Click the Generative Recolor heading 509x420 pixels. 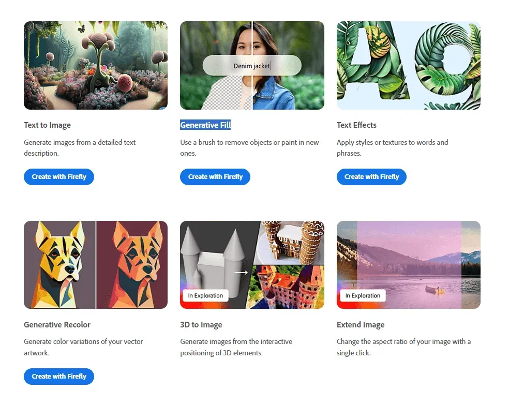57,324
